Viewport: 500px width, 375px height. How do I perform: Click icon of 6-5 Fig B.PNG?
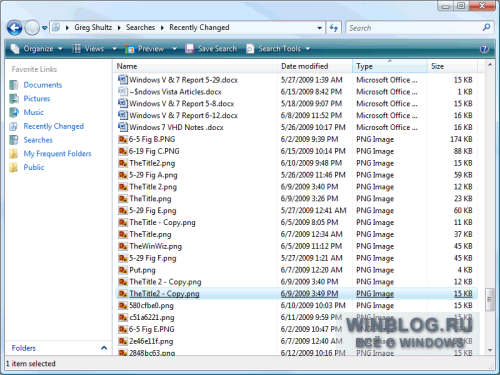click(x=123, y=139)
